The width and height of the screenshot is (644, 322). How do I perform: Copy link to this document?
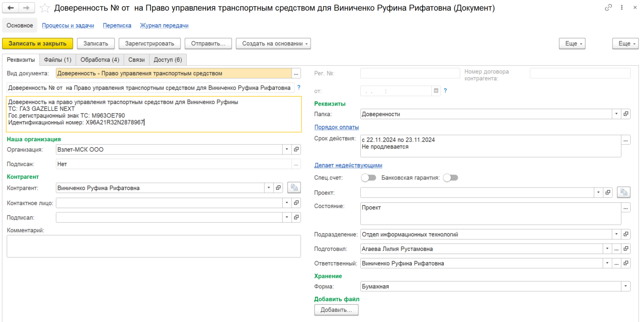[x=608, y=8]
